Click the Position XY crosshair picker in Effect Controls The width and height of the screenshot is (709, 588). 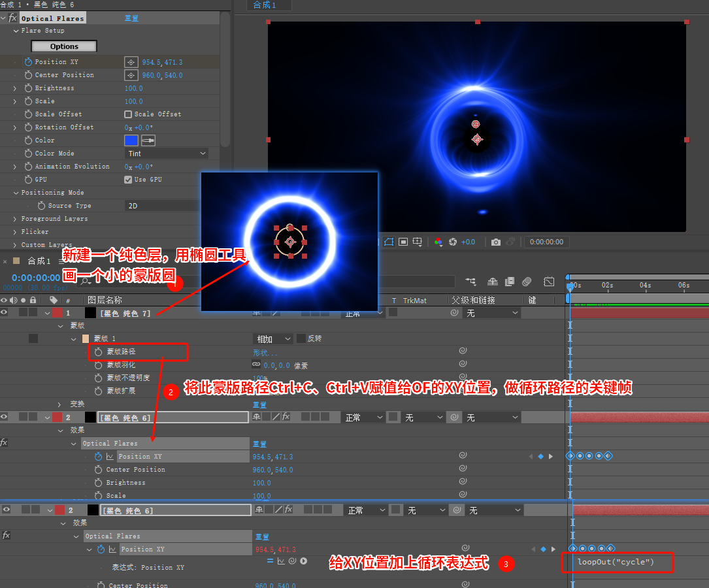[x=131, y=62]
